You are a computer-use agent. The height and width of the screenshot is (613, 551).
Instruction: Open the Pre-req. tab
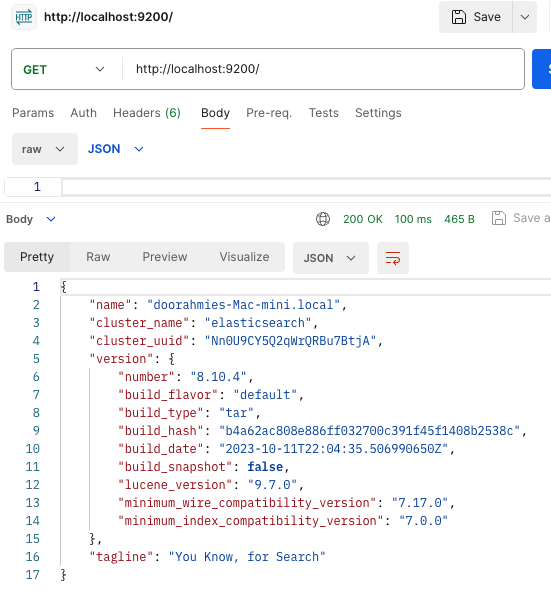click(x=269, y=113)
